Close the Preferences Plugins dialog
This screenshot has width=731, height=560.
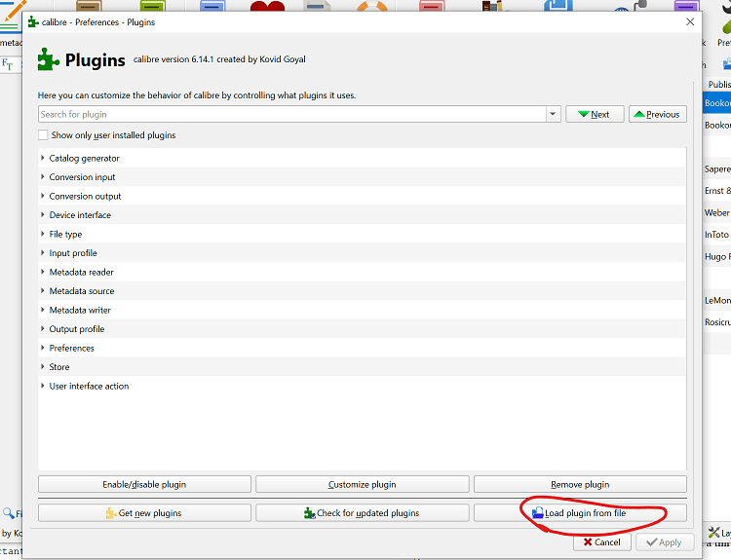tap(690, 21)
